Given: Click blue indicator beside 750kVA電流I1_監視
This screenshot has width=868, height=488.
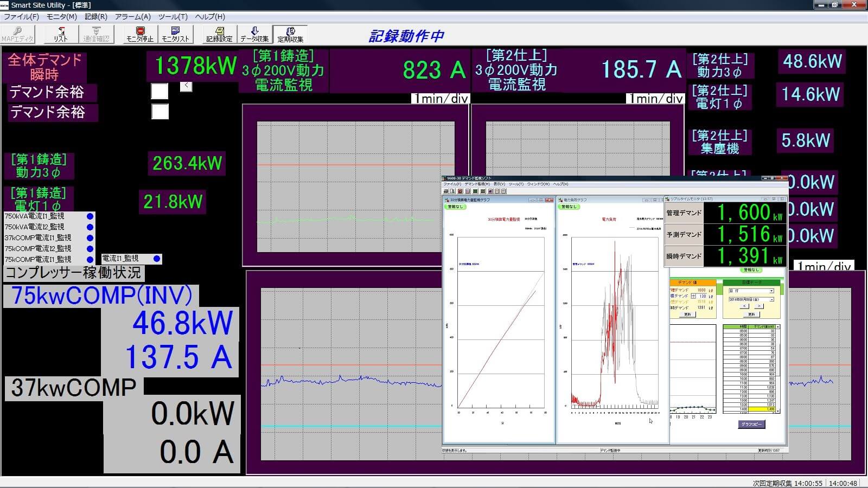Looking at the screenshot, I should point(90,216).
